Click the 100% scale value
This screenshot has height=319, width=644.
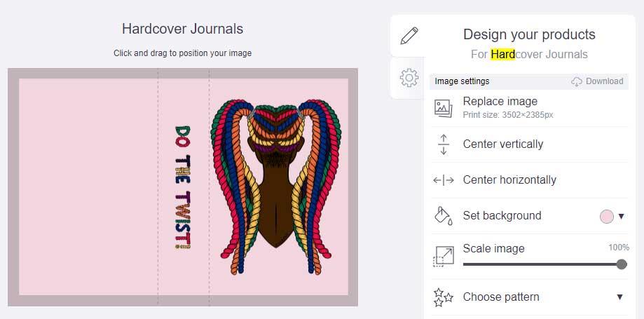pos(619,247)
